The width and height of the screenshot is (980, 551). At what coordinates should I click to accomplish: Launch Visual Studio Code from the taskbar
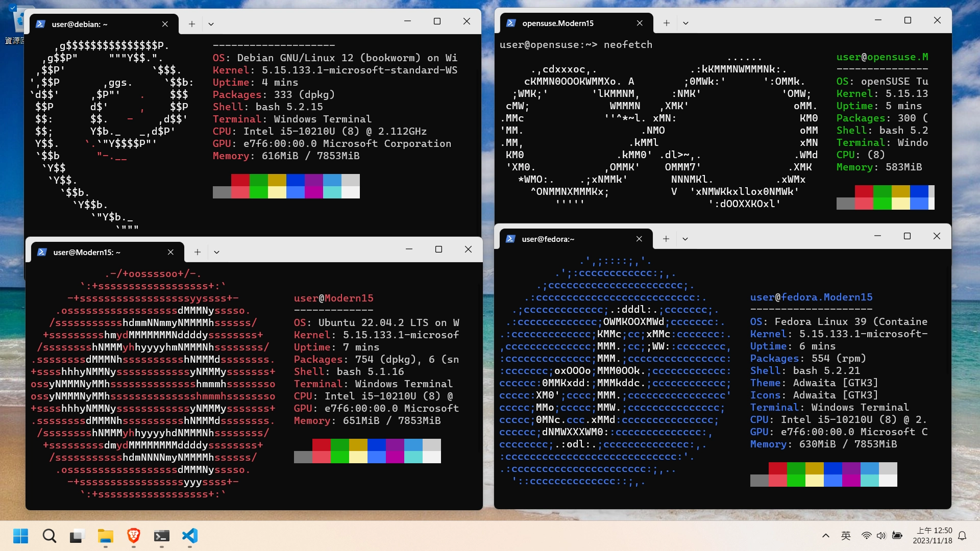[189, 536]
